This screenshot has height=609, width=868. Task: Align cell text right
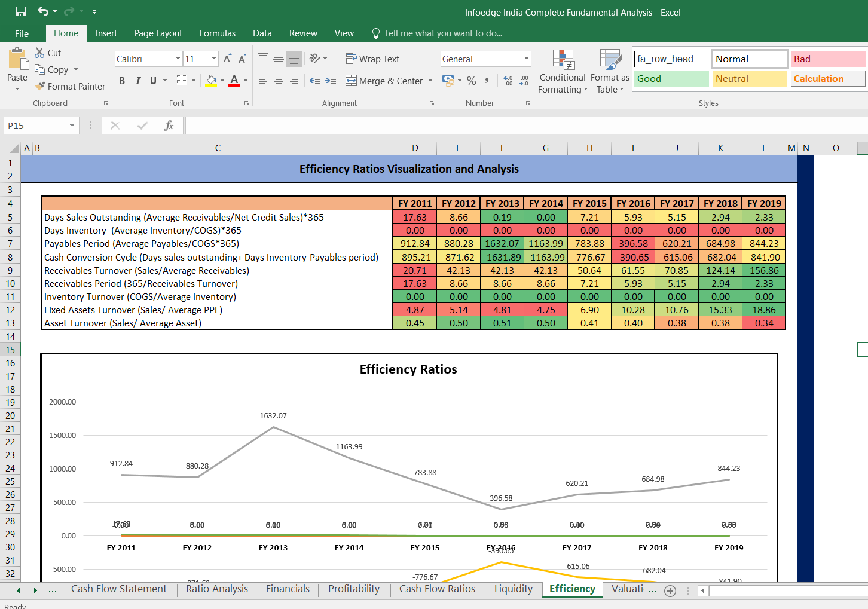tap(294, 81)
